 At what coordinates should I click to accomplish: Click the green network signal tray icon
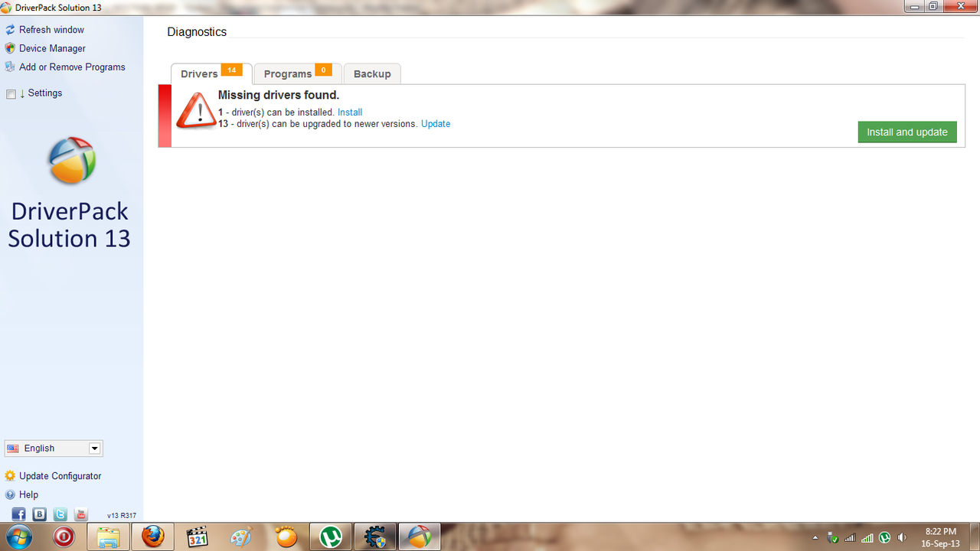coord(867,537)
